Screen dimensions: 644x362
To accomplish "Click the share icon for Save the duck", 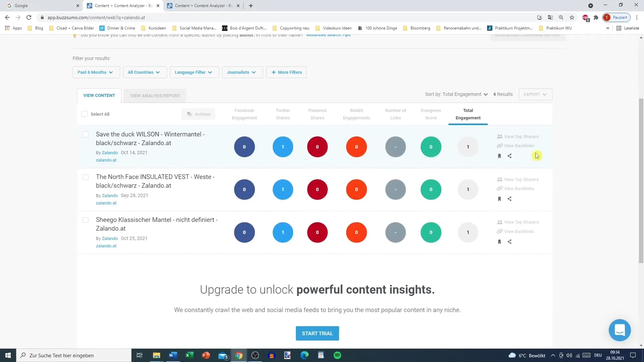I will [509, 156].
